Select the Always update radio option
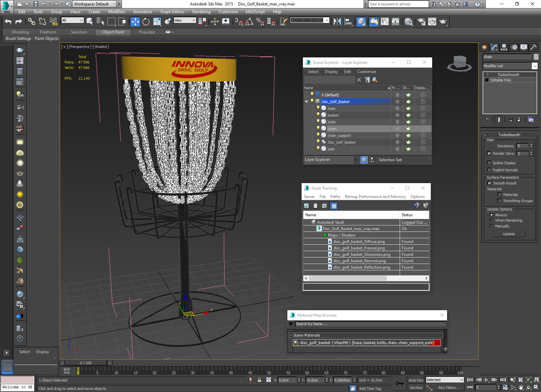Image resolution: width=541 pixels, height=392 pixels. [491, 215]
